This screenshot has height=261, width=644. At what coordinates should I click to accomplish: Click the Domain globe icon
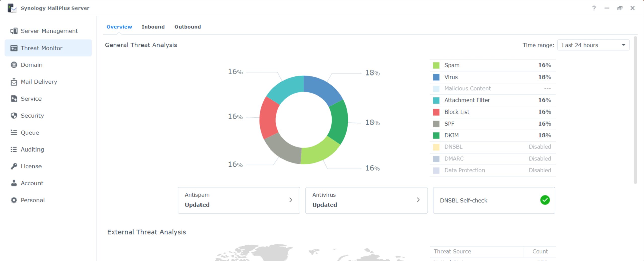pos(14,65)
